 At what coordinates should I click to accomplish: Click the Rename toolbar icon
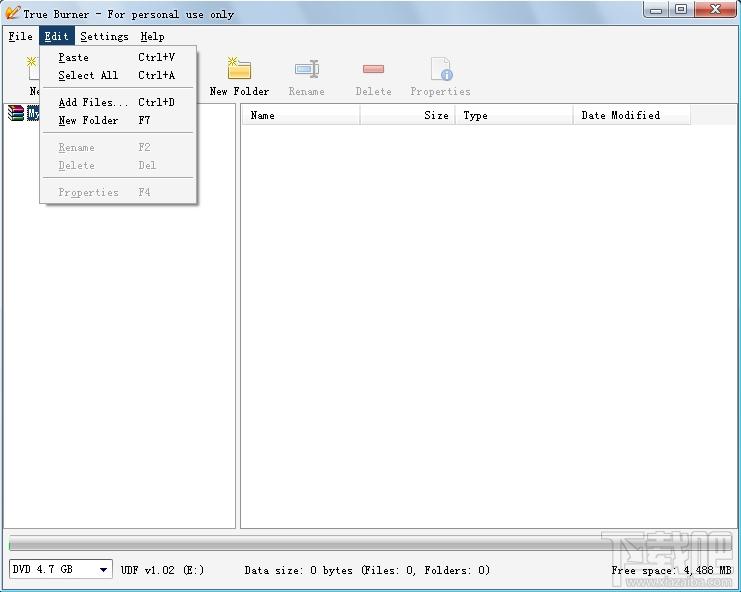(307, 69)
